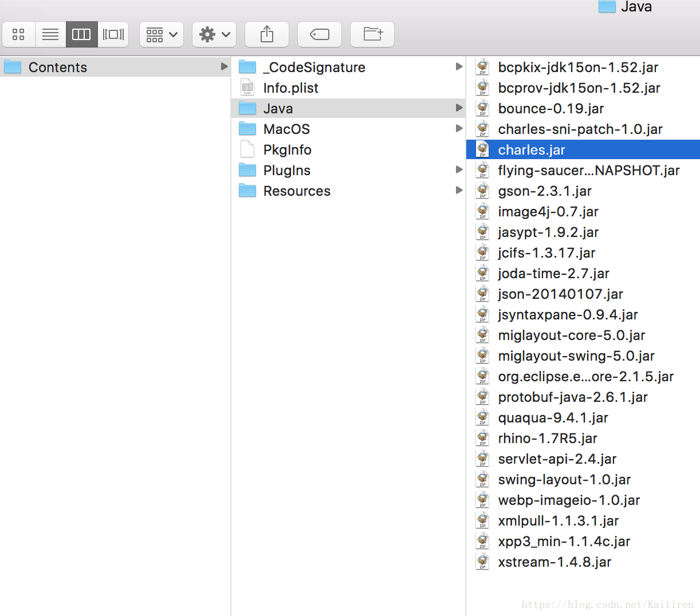This screenshot has height=616, width=700.
Task: Select the Java folder row
Action: point(348,108)
